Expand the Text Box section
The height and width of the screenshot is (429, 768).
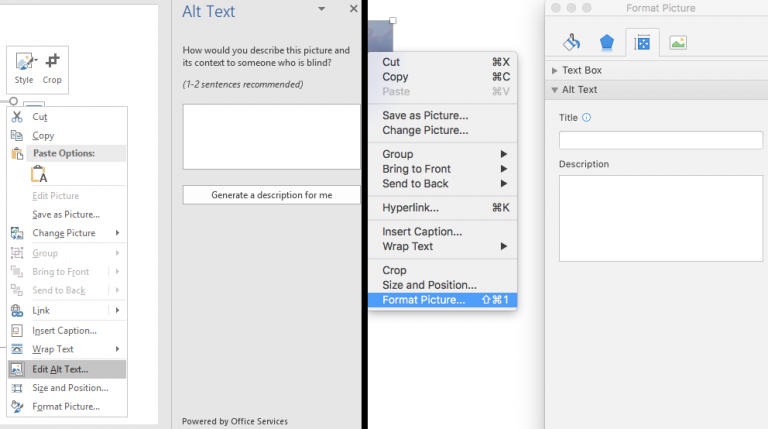[x=556, y=71]
